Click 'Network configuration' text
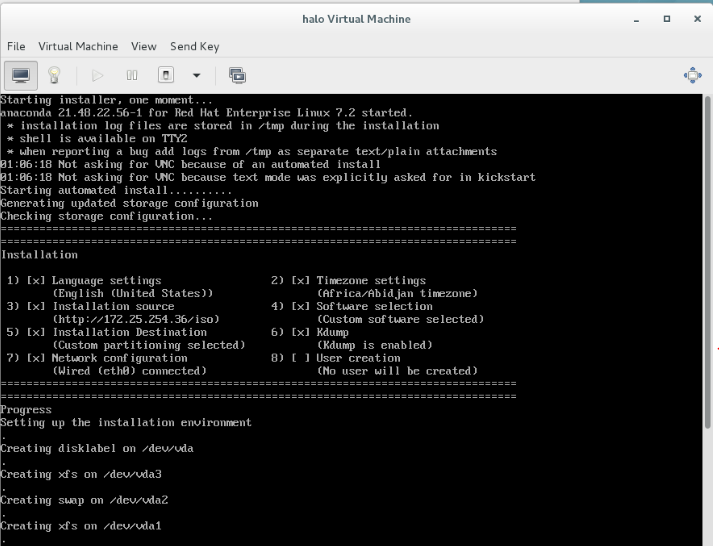719x546 pixels. click(x=120, y=358)
